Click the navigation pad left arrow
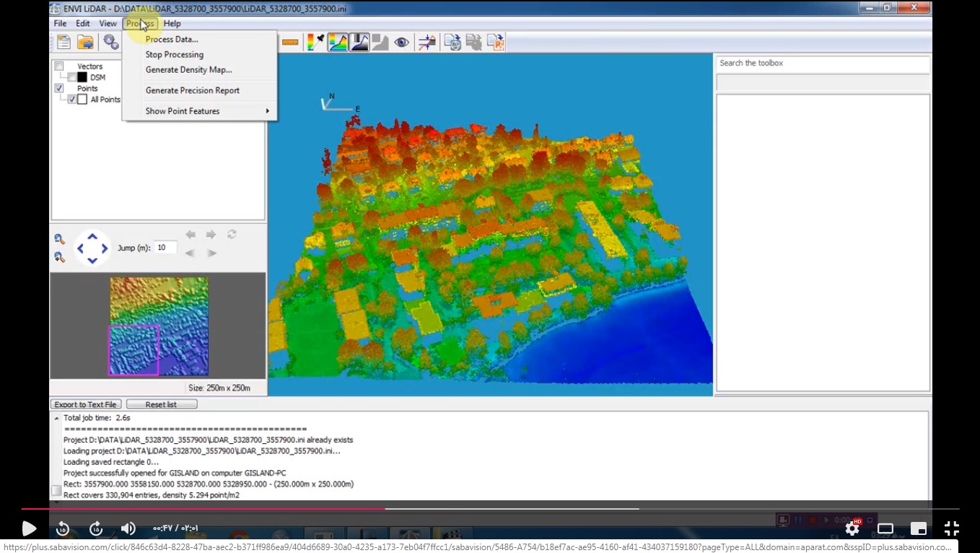 pyautogui.click(x=80, y=248)
